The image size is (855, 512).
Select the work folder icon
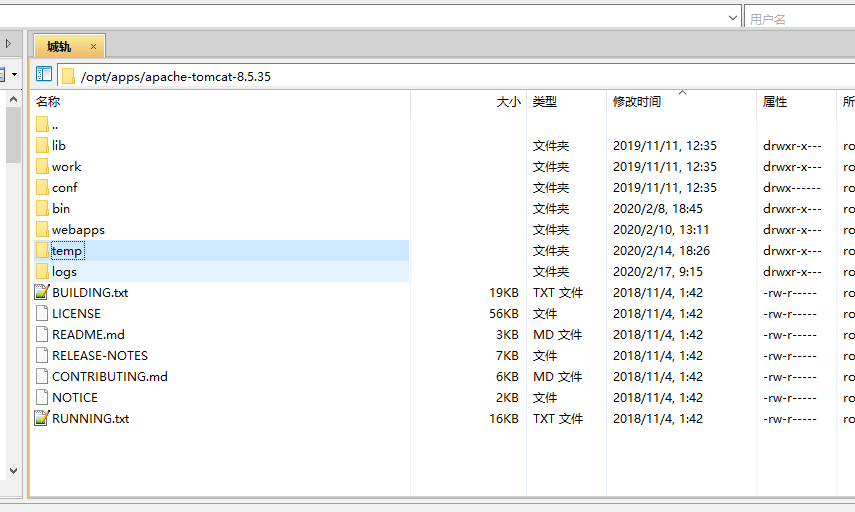[x=42, y=166]
